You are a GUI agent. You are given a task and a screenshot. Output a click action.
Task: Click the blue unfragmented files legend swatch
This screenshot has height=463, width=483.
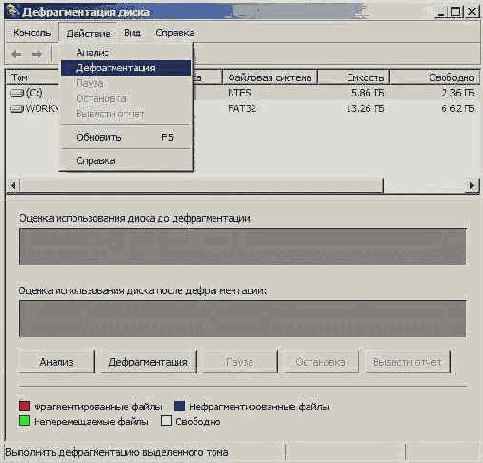(180, 406)
